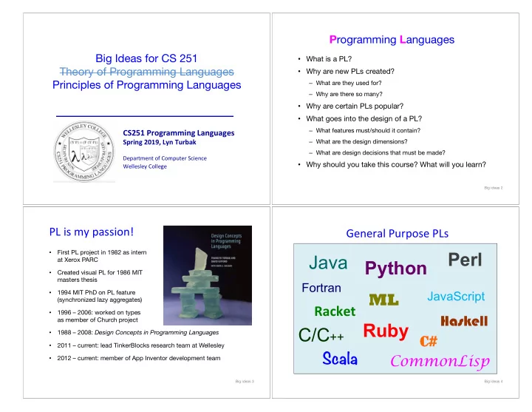This screenshot has height=412, width=532.
Task: Open the Big Ideas for CS 251 title slide
Action: pyautogui.click(x=146, y=109)
